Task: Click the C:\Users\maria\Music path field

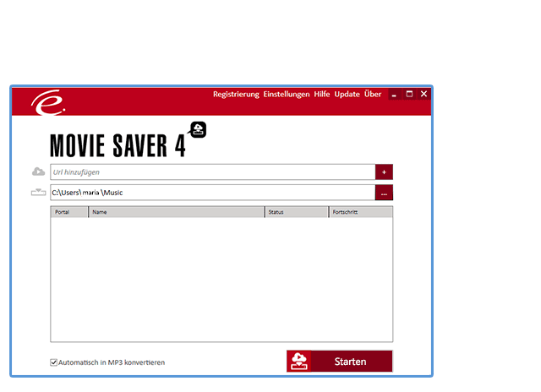Action: pyautogui.click(x=213, y=193)
